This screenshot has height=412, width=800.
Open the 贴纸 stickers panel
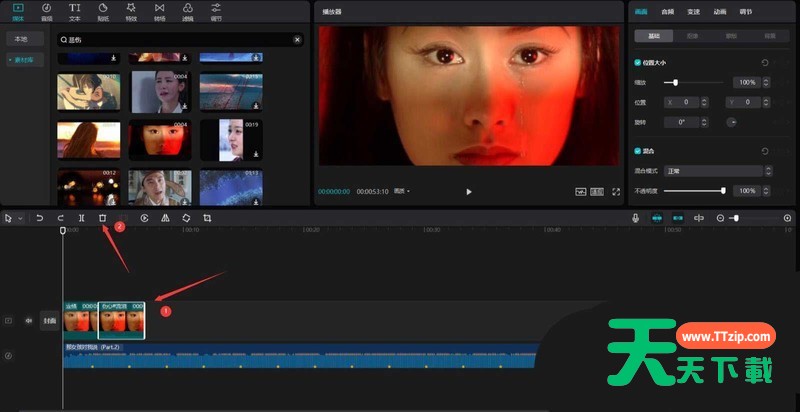pos(104,12)
